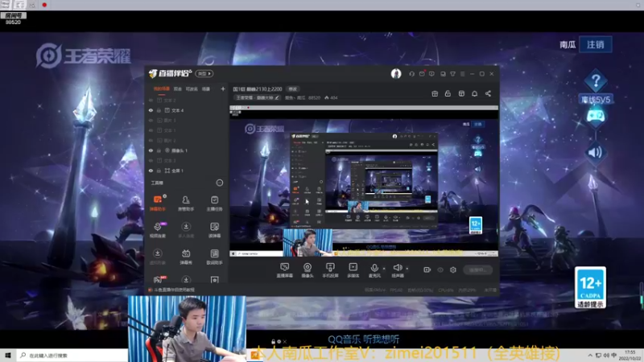Open the 主播任务 streamer tasks tool
The image size is (644, 362).
click(x=214, y=204)
